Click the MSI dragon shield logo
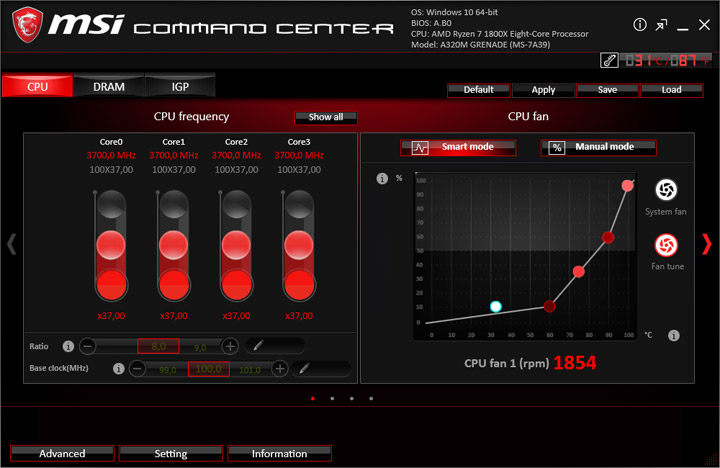This screenshot has width=720, height=468. pyautogui.click(x=27, y=25)
